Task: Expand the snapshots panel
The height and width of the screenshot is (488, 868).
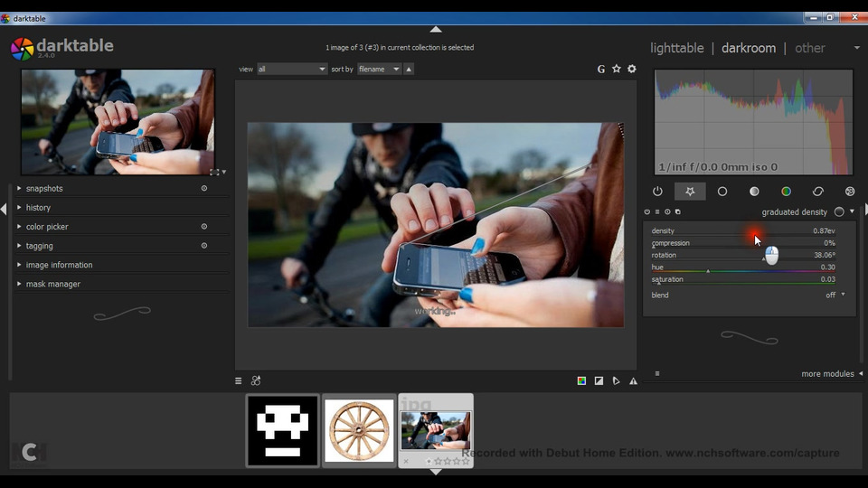Action: (44, 189)
